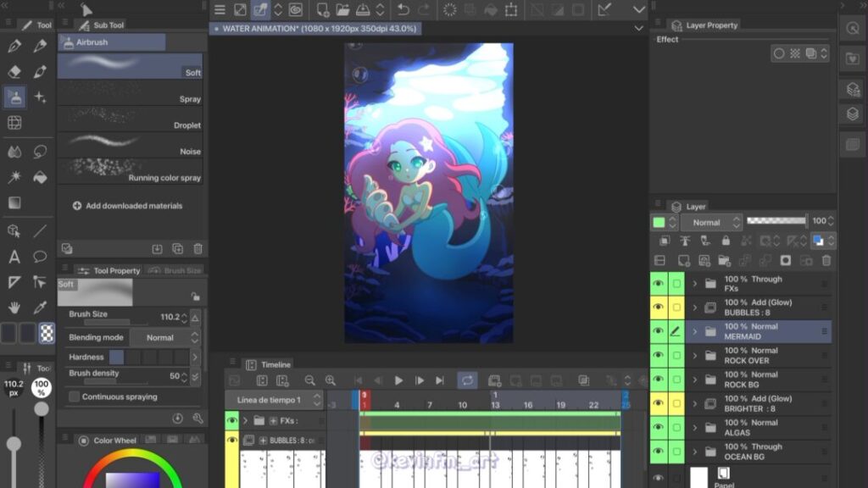Open the hamburger main menu
Image resolution: width=868 pixels, height=488 pixels.
220,9
